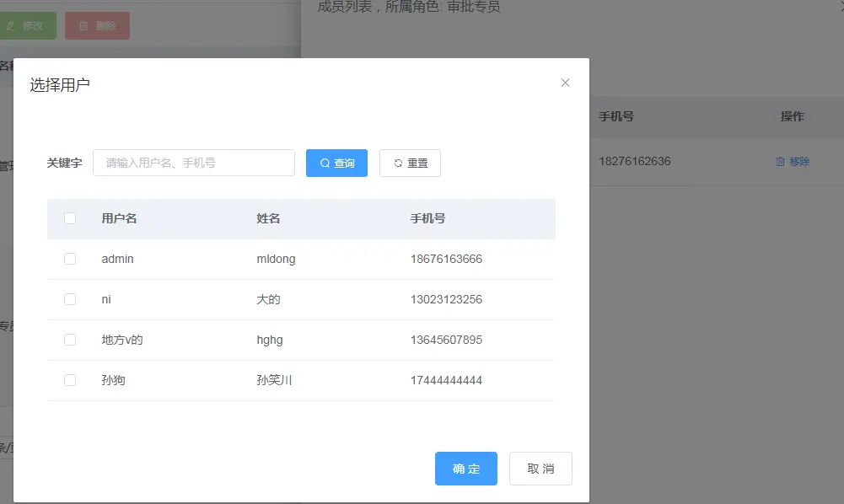This screenshot has height=504, width=844.
Task: Click the phone number 18676163666 cell
Action: pyautogui.click(x=446, y=259)
